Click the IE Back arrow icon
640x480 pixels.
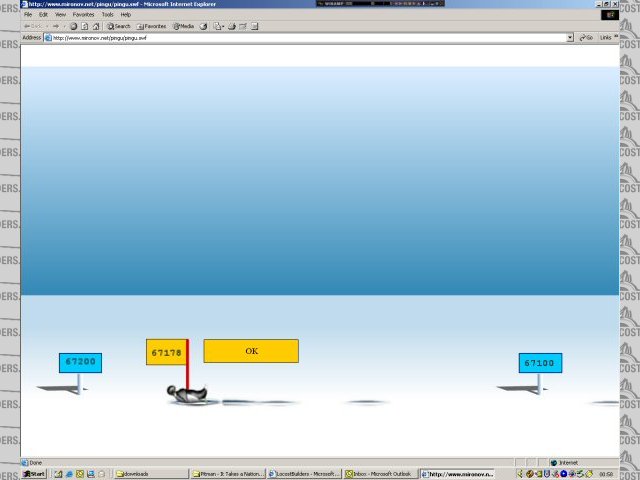[27, 26]
